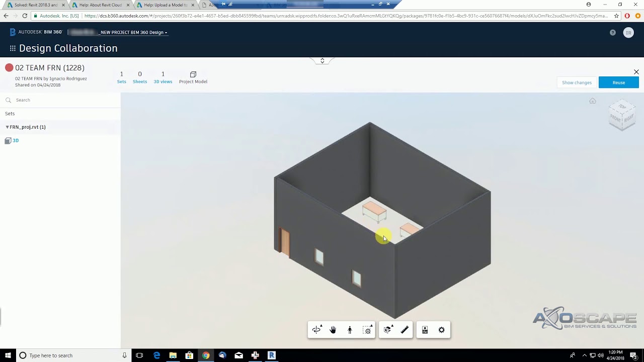
Task: Click the 02 TEAM FRN (1228) title
Action: click(x=50, y=68)
